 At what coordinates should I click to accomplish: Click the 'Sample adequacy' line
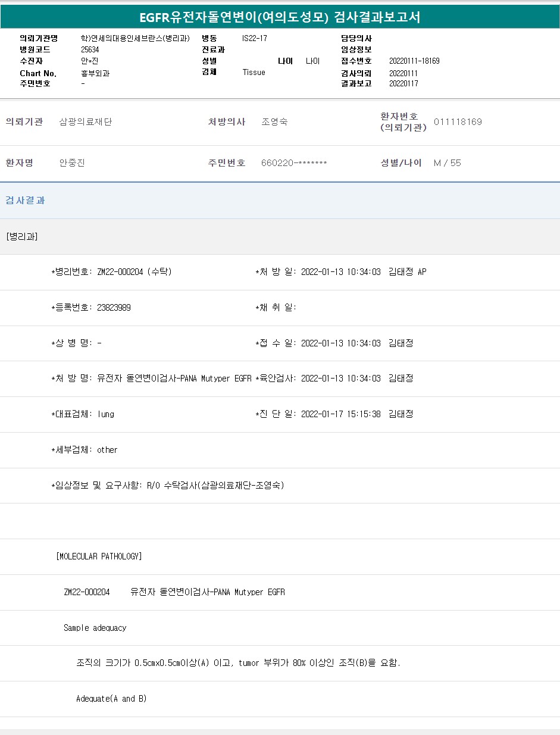pyautogui.click(x=95, y=628)
